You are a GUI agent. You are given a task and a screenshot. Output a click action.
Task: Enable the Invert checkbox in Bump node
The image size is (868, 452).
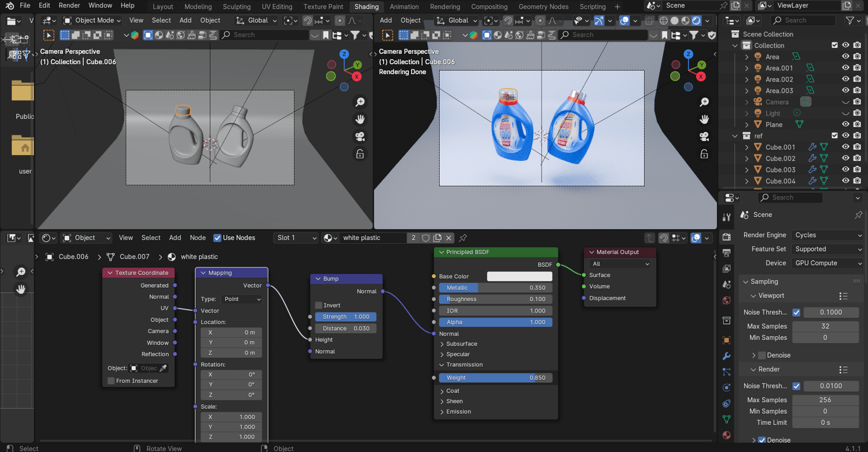319,305
